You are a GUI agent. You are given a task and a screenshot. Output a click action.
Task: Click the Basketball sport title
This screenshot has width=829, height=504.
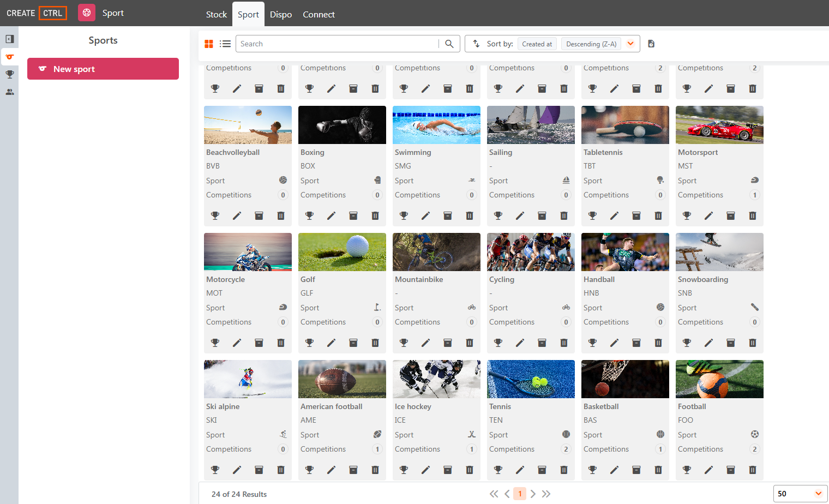[x=601, y=406]
